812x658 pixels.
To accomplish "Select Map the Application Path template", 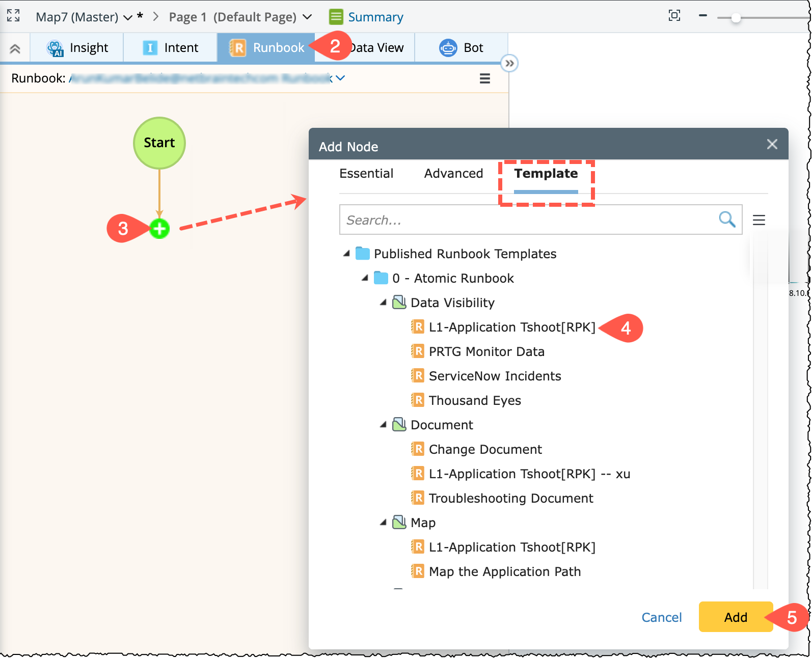I will [x=505, y=571].
